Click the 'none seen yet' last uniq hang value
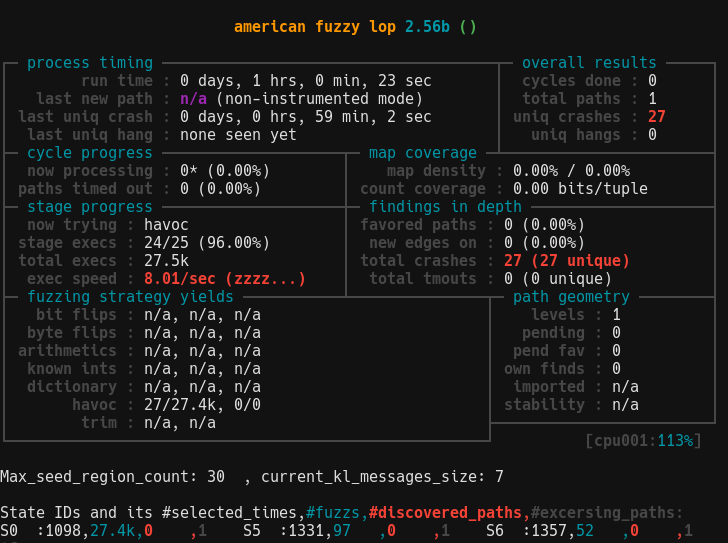The width and height of the screenshot is (728, 543). pyautogui.click(x=238, y=135)
